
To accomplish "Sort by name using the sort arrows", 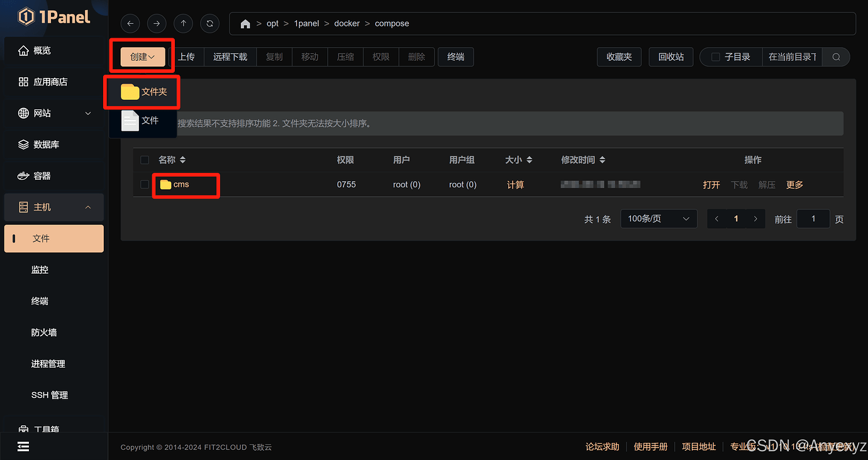I will point(182,160).
